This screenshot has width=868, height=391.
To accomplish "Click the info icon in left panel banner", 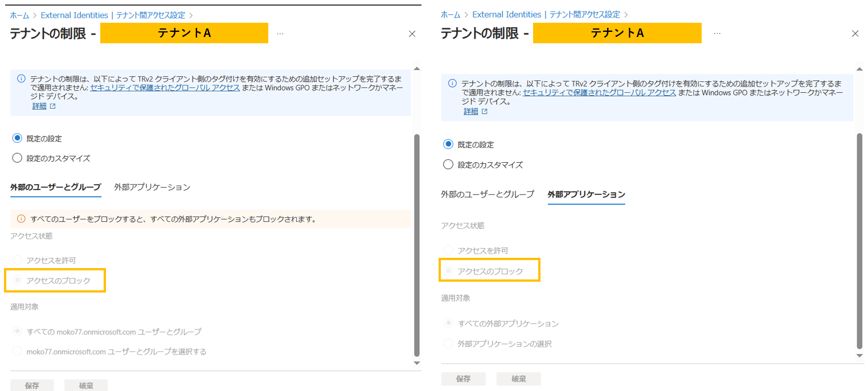I will click(21, 79).
